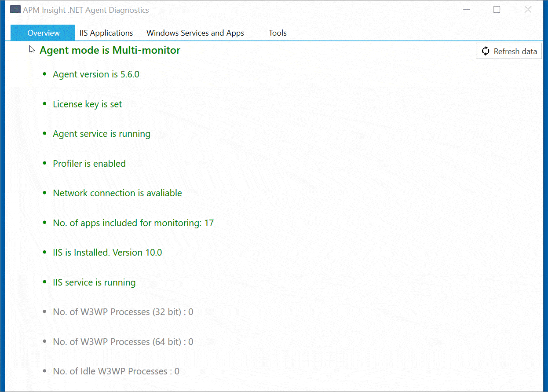Click the Agent mode is Multi-monitor heading
The width and height of the screenshot is (548, 392).
tap(110, 50)
